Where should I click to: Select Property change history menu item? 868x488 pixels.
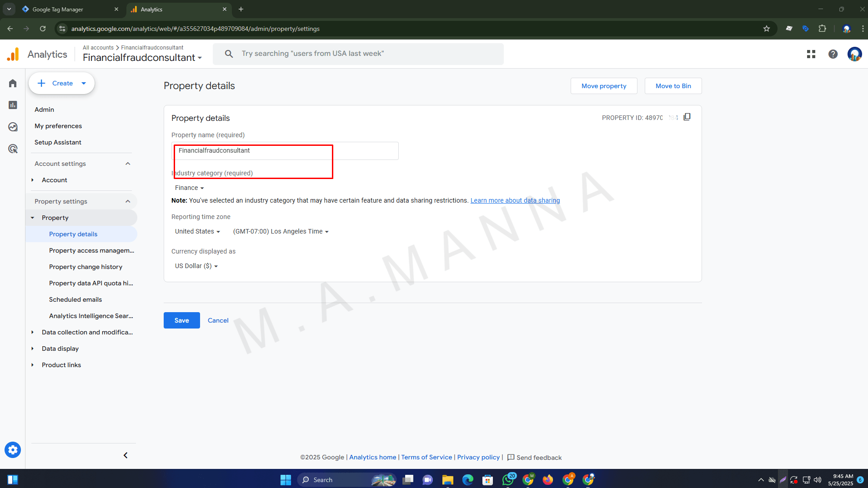click(x=85, y=267)
